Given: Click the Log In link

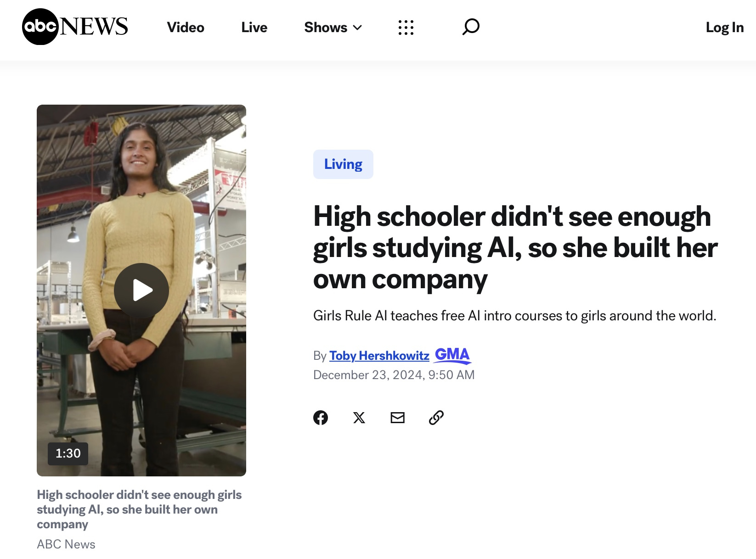Looking at the screenshot, I should coord(725,28).
